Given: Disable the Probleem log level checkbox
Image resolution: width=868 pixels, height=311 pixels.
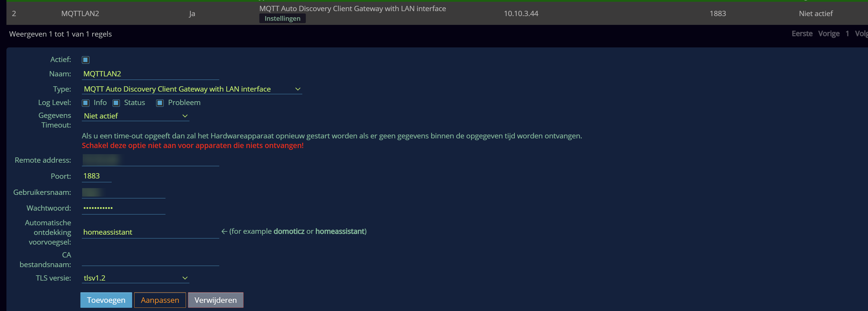Looking at the screenshot, I should tap(159, 103).
